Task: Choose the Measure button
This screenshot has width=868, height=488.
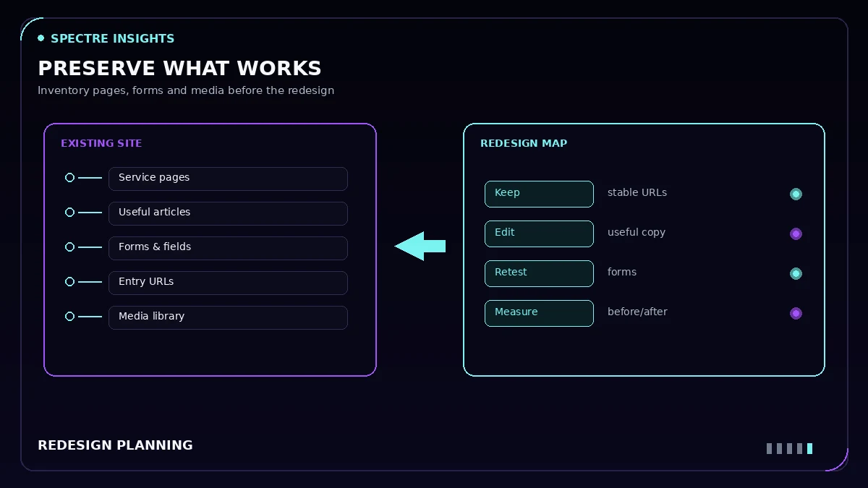Action: [539, 313]
